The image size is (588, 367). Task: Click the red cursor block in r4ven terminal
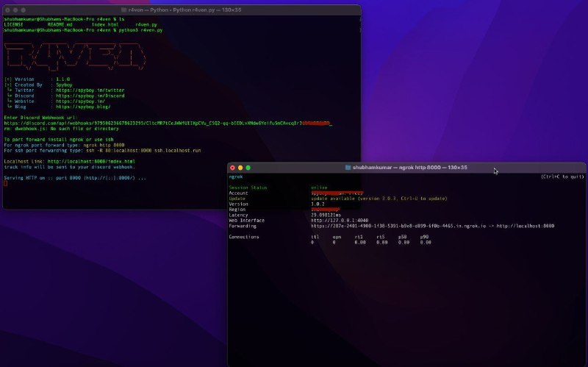pyautogui.click(x=5, y=184)
